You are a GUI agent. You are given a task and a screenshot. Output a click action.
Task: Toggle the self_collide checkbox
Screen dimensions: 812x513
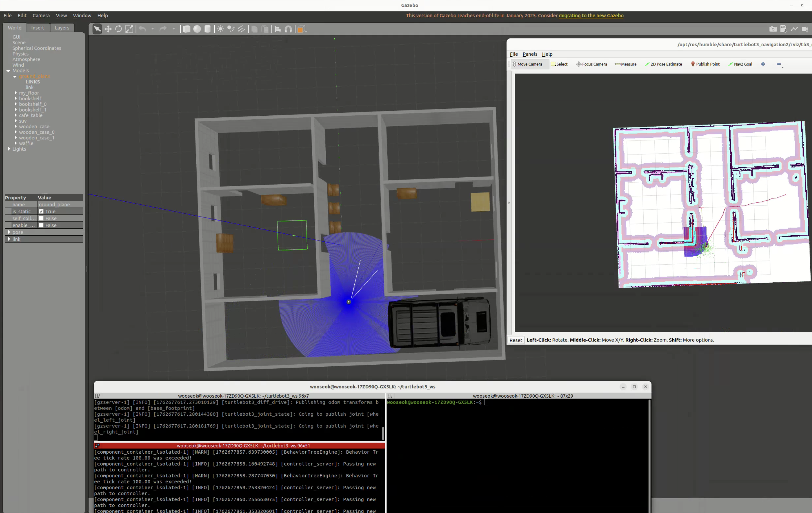41,218
